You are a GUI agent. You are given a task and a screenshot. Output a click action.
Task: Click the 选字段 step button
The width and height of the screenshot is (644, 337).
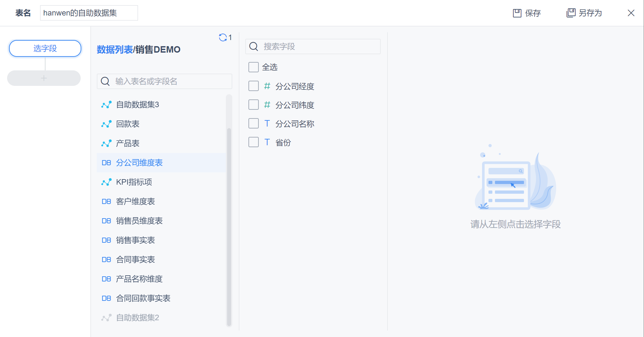pyautogui.click(x=45, y=48)
